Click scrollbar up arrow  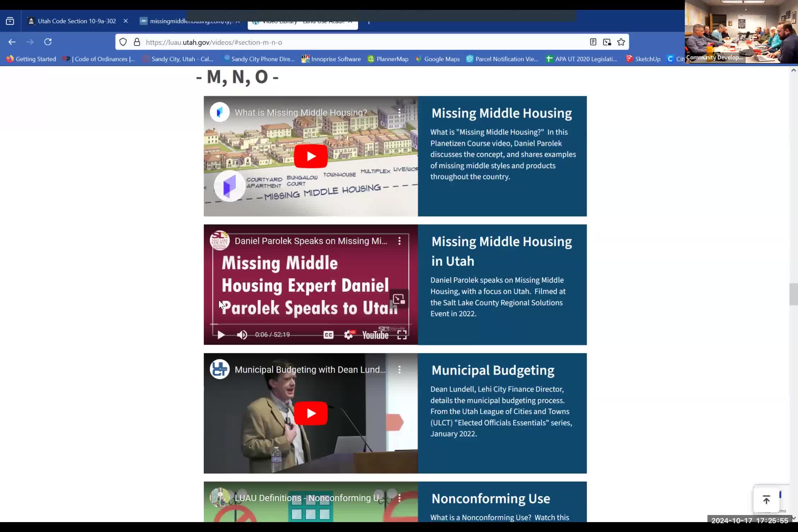tap(793, 70)
